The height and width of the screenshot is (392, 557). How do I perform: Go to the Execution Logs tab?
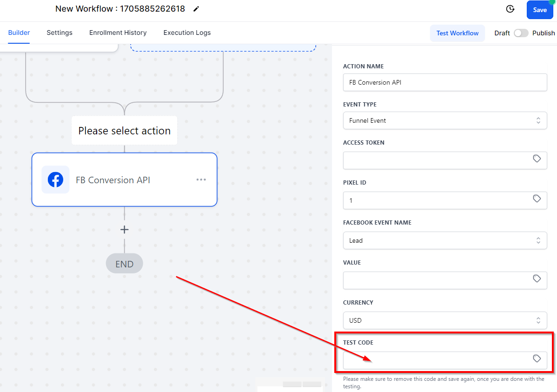187,33
